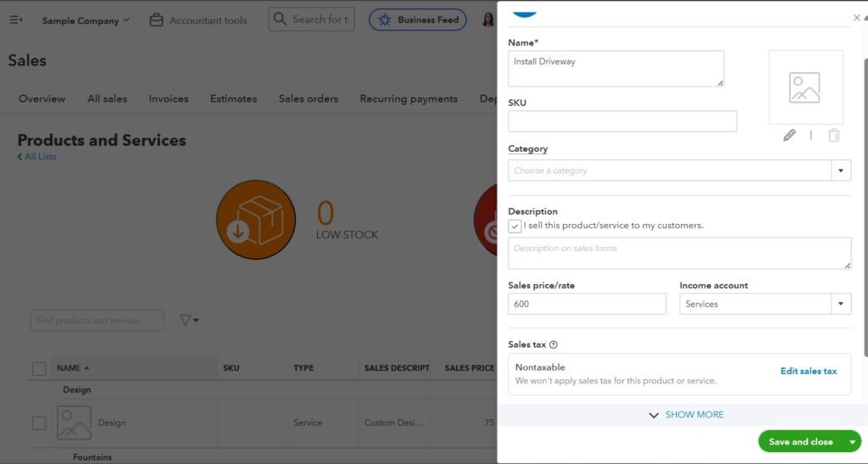The width and height of the screenshot is (868, 464).
Task: Click the pencil edit image icon
Action: 789,135
